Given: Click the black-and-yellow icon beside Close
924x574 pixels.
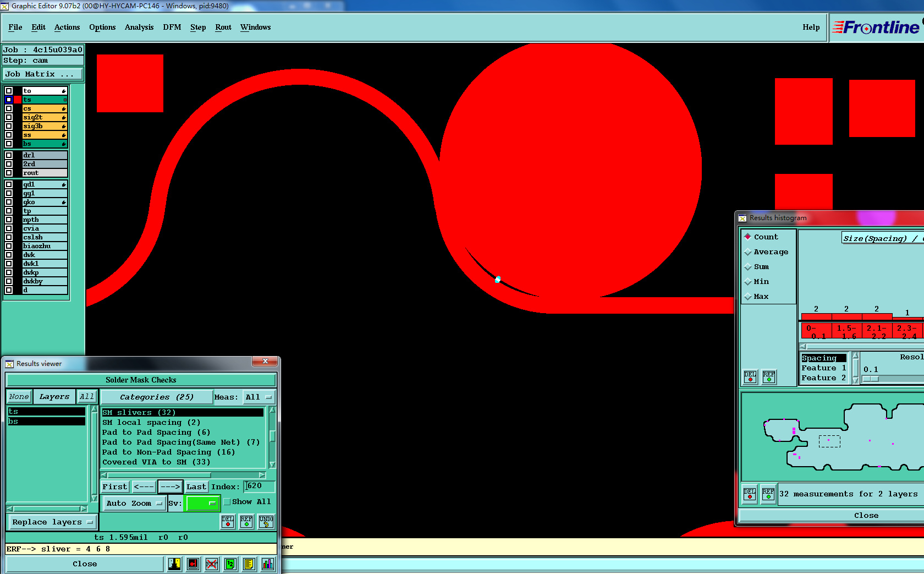Looking at the screenshot, I should tap(175, 564).
